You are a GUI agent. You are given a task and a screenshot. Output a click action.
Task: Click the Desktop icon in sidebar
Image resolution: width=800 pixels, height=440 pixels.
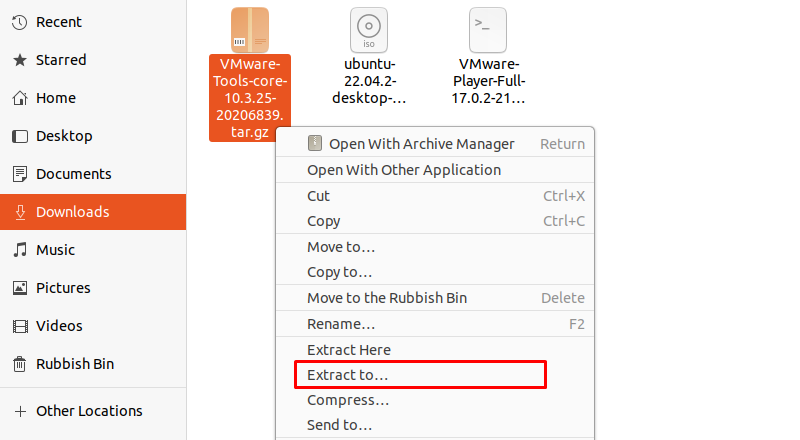[19, 136]
